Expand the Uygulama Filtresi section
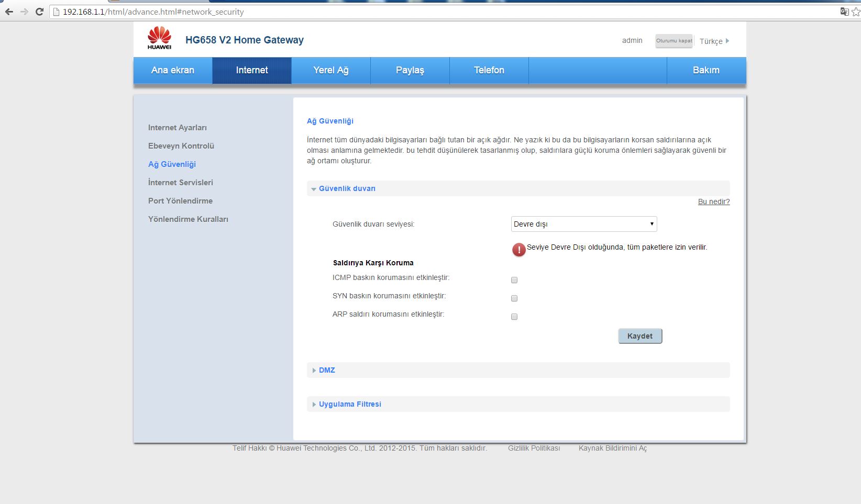Viewport: 861px width, 504px height. [x=350, y=404]
